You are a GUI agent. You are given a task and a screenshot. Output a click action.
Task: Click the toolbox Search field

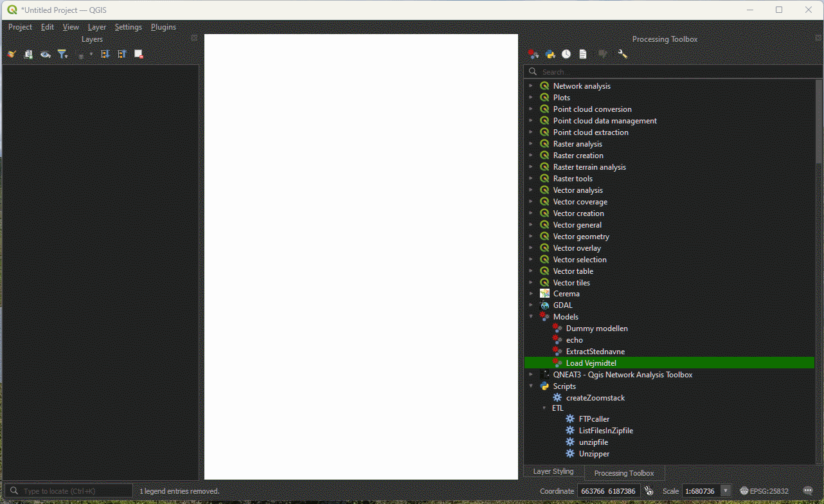click(x=673, y=72)
